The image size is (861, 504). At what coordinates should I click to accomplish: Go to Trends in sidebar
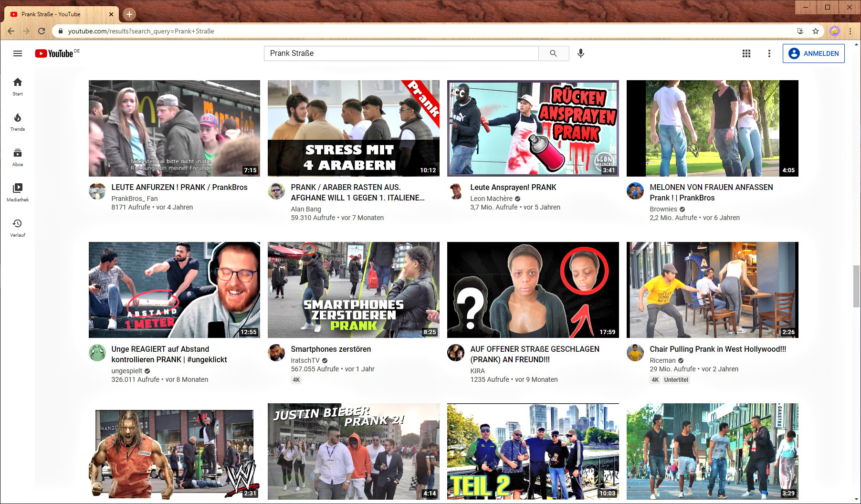click(18, 122)
